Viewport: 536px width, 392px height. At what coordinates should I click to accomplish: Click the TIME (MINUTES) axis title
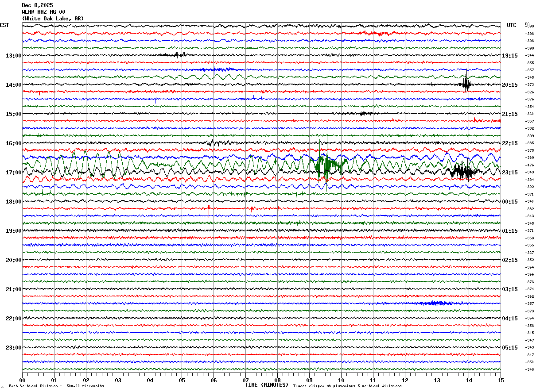pos(267,385)
